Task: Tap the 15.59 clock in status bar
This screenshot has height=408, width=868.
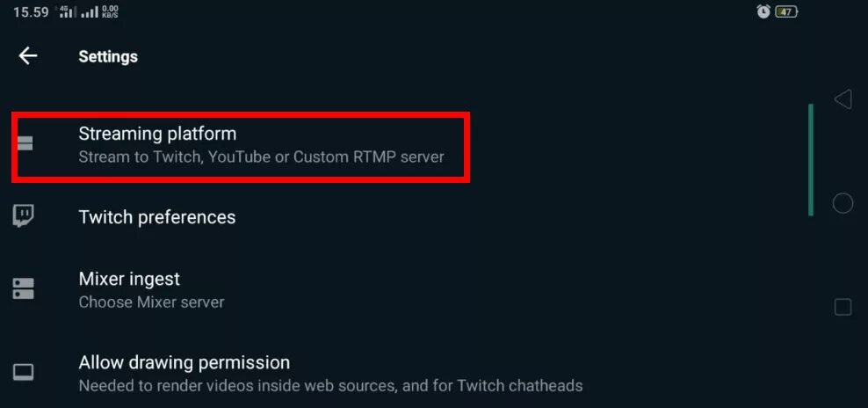Action: 31,11
